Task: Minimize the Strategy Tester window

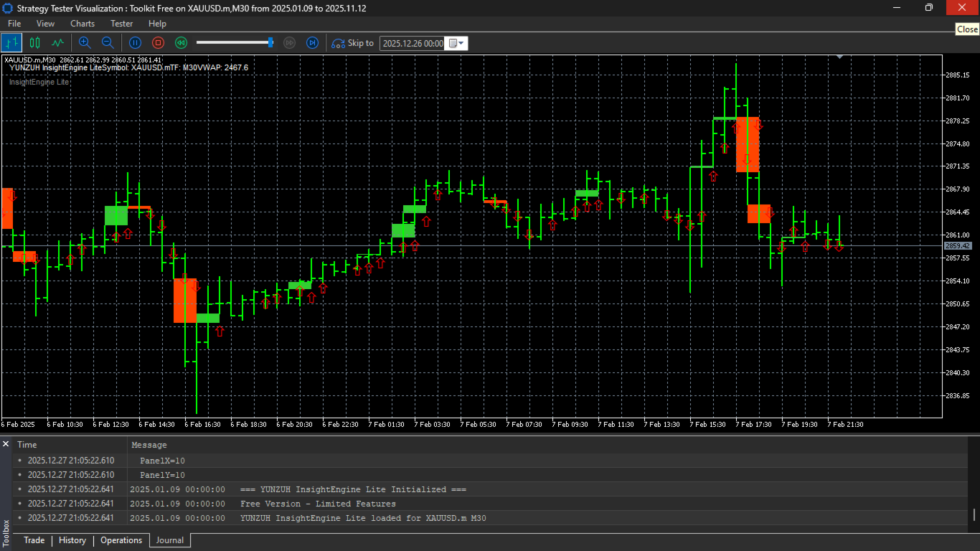Action: (897, 8)
